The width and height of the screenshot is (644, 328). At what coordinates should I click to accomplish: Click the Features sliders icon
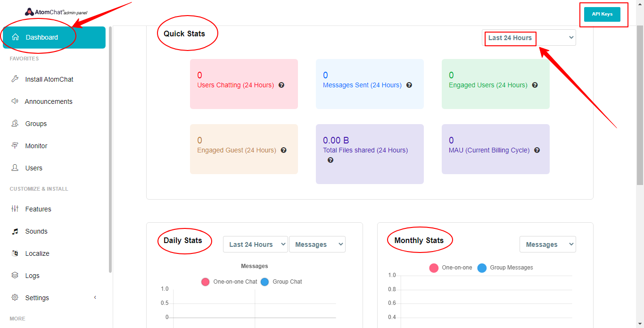click(x=15, y=209)
